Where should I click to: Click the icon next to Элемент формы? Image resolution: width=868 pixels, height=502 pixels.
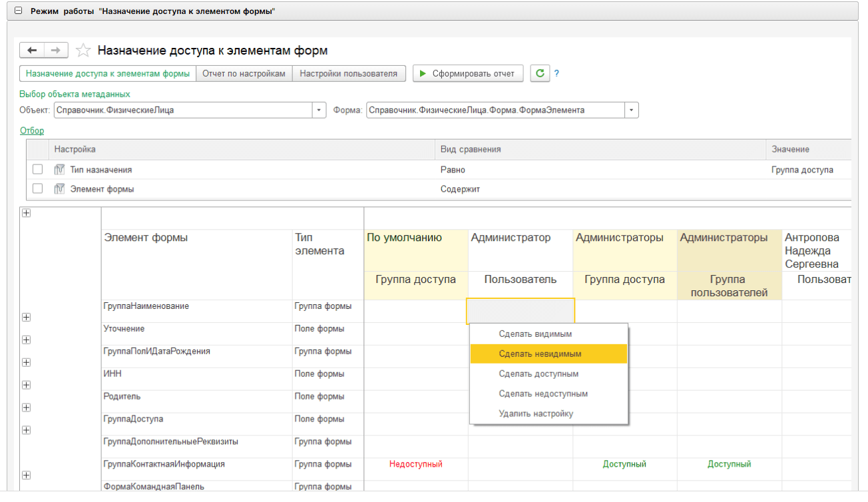click(x=59, y=189)
